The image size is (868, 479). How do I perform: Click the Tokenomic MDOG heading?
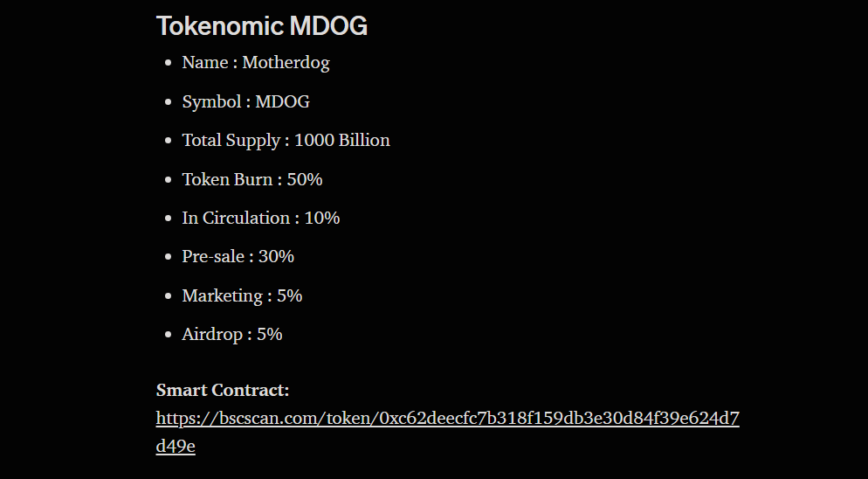point(262,25)
